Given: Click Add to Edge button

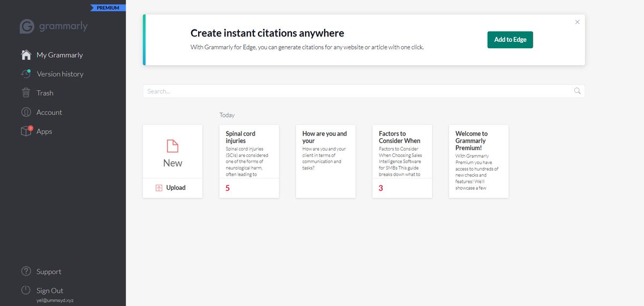Looking at the screenshot, I should coord(510,40).
